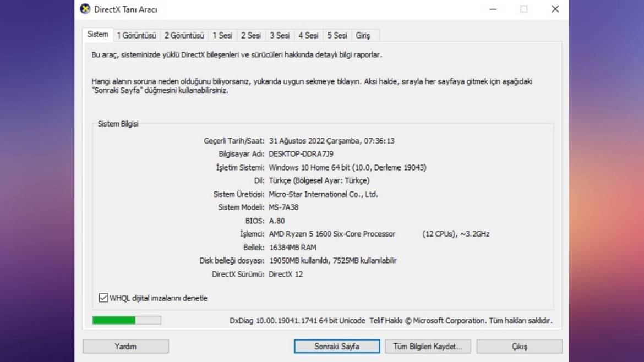Close the DirectX Tanı Aracı window

(x=555, y=9)
